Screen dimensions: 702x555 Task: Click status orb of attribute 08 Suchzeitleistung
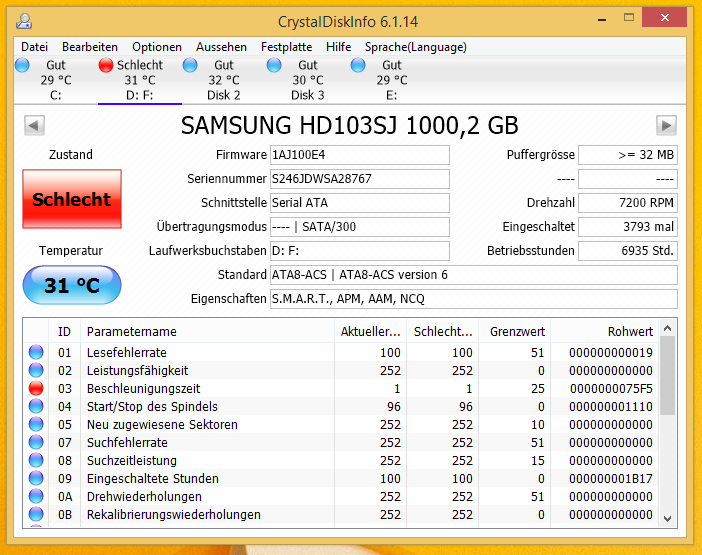[36, 460]
